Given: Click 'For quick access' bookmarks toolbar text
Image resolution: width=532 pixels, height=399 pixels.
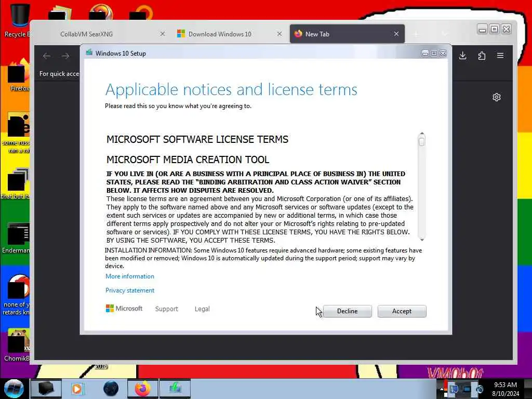Looking at the screenshot, I should tap(59, 74).
